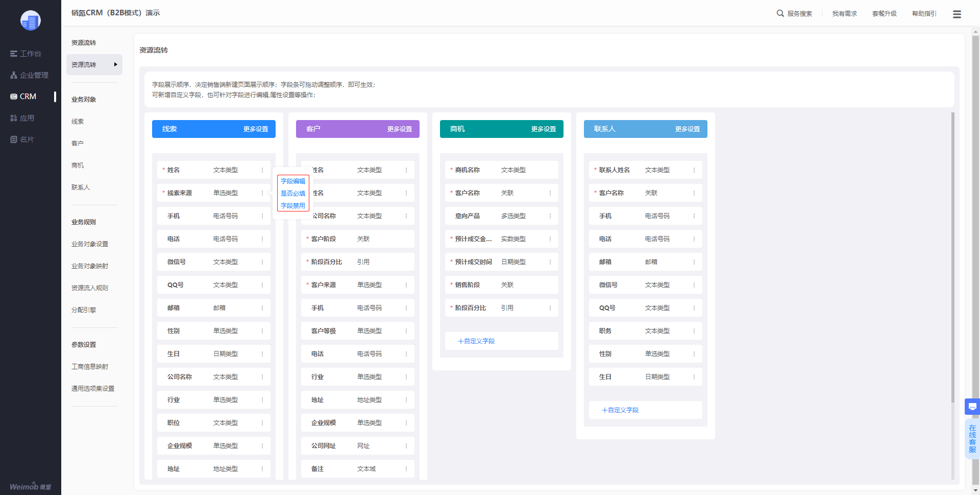Go to 线索 under 业务对象
The height and width of the screenshot is (495, 980).
pos(78,122)
